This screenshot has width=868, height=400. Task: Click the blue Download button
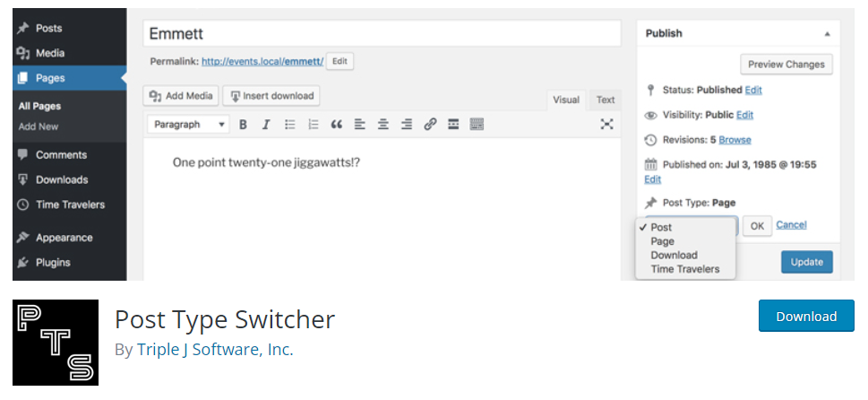(x=806, y=317)
